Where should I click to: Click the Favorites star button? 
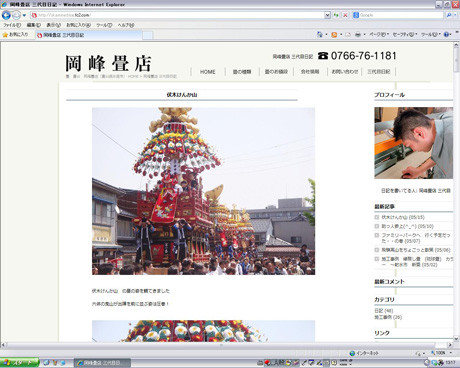(15, 35)
